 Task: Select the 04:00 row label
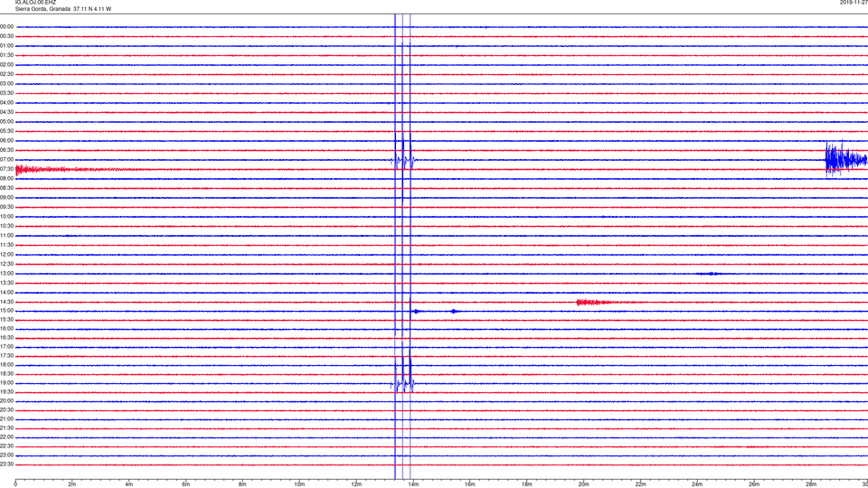[x=6, y=103]
